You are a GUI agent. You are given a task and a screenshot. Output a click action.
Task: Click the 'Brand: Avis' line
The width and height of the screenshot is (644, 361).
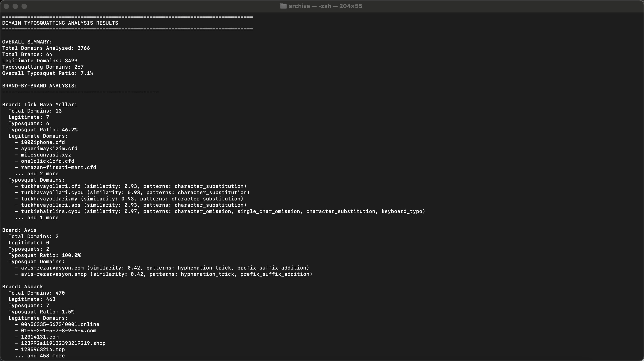[x=19, y=230]
